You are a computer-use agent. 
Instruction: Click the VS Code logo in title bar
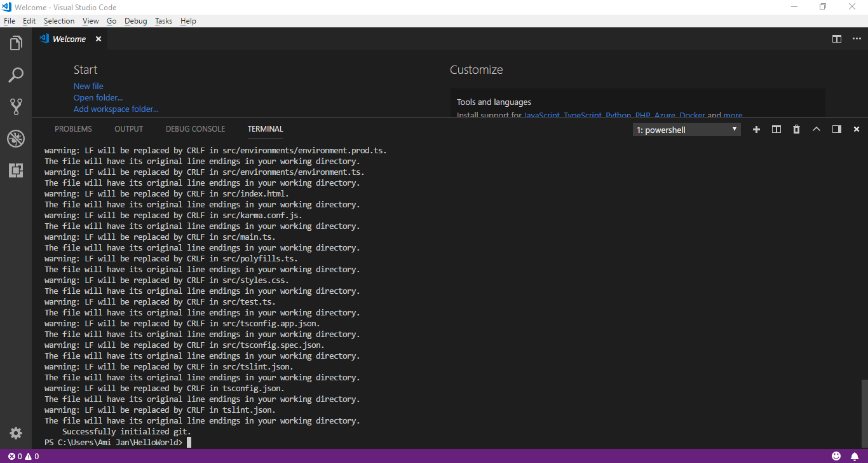point(6,7)
